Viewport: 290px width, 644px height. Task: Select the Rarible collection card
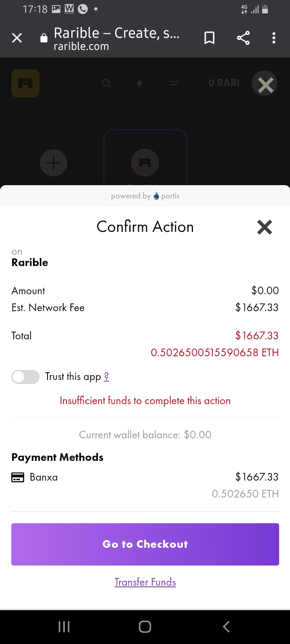pos(145,158)
